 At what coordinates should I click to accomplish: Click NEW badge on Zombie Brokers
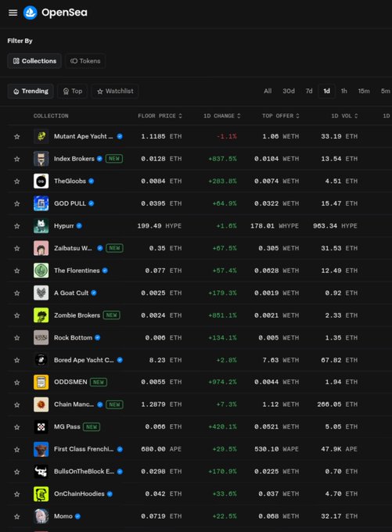pos(111,315)
